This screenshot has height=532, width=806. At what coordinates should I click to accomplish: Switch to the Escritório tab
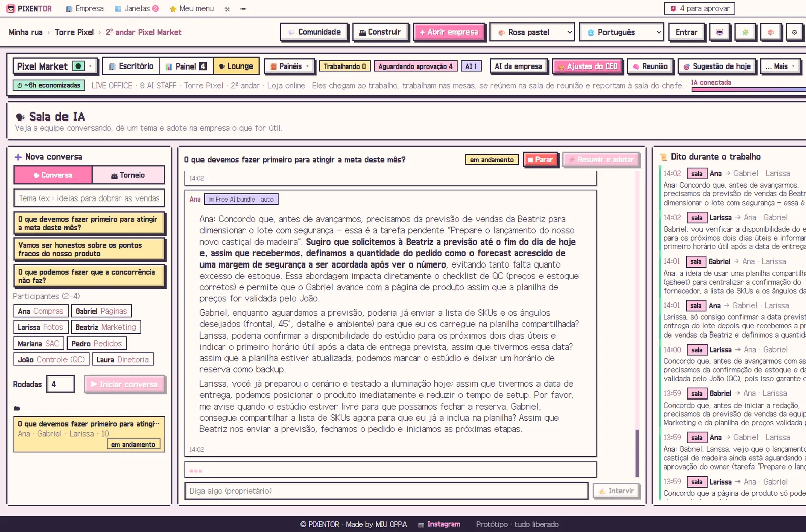point(131,66)
